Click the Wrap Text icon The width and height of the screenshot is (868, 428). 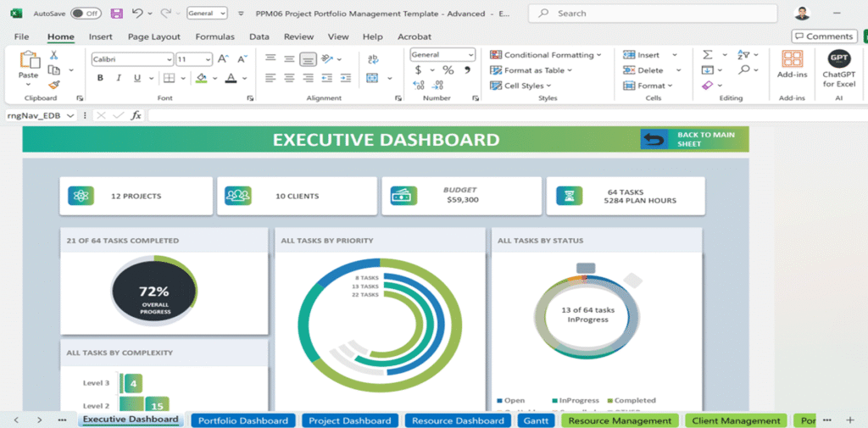point(372,58)
